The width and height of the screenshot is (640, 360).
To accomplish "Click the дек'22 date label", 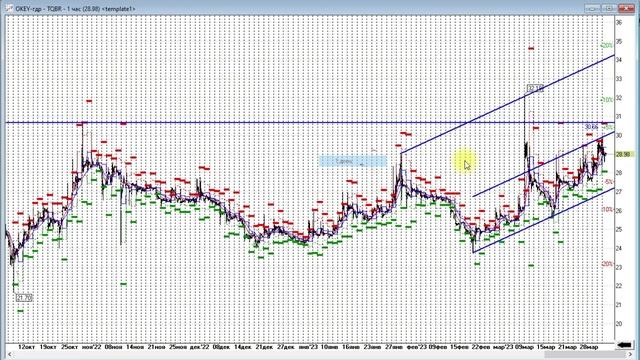I will point(200,347).
